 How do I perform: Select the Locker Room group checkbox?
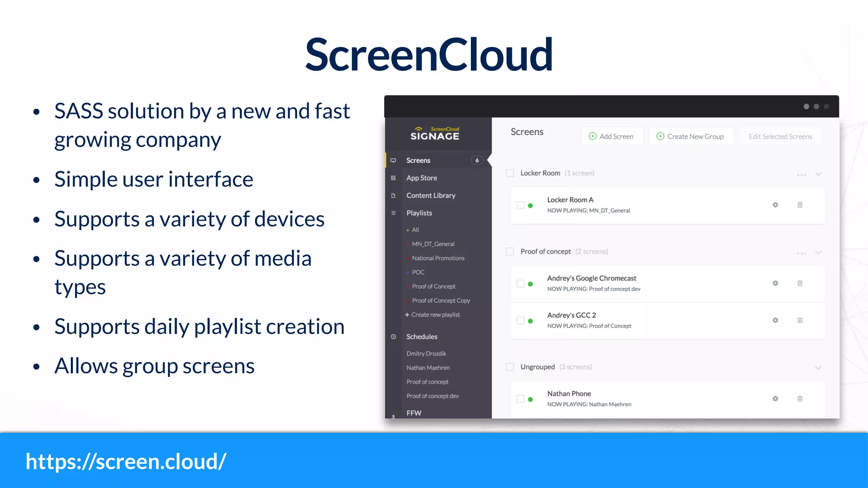(510, 173)
